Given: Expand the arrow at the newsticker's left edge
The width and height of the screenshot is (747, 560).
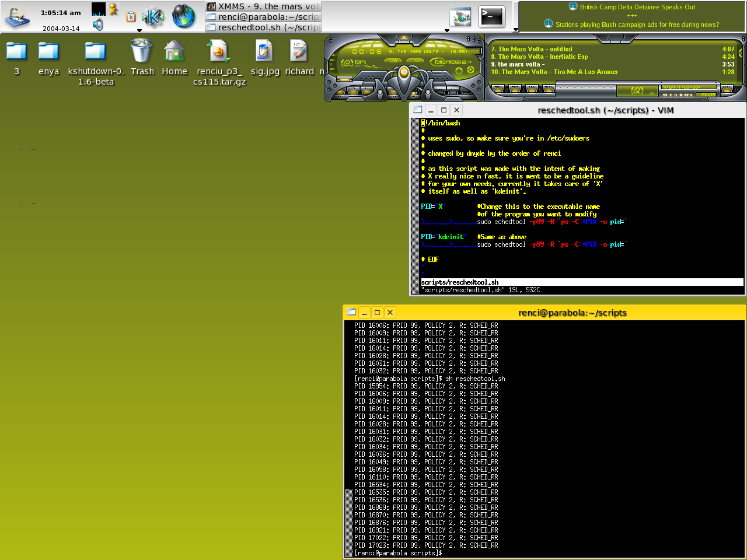Looking at the screenshot, I should coord(515,30).
